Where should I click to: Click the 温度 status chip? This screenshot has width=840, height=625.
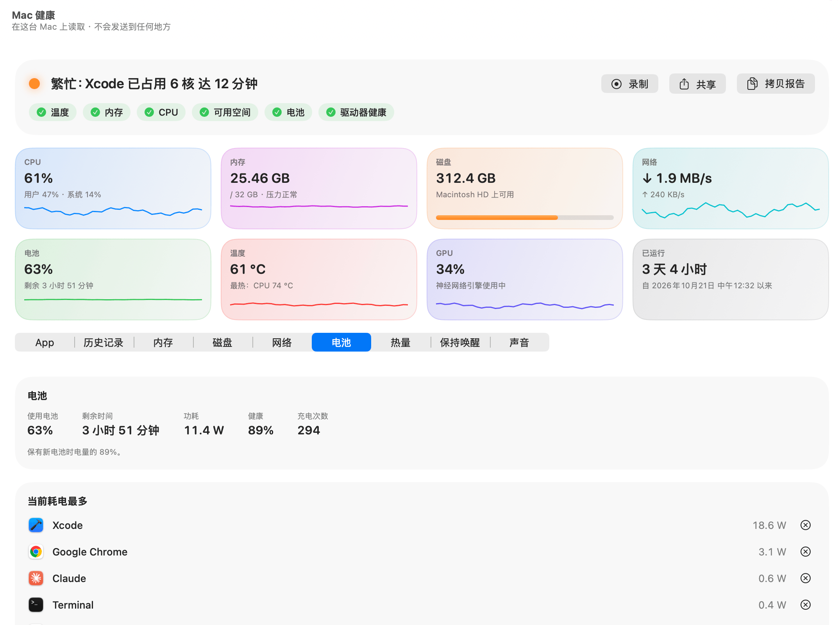click(x=53, y=112)
